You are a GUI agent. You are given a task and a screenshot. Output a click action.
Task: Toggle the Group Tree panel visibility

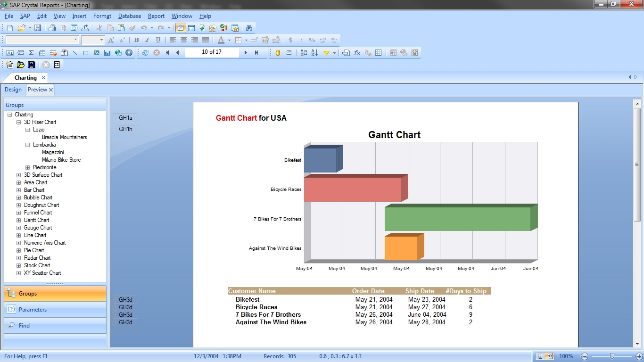(181, 28)
